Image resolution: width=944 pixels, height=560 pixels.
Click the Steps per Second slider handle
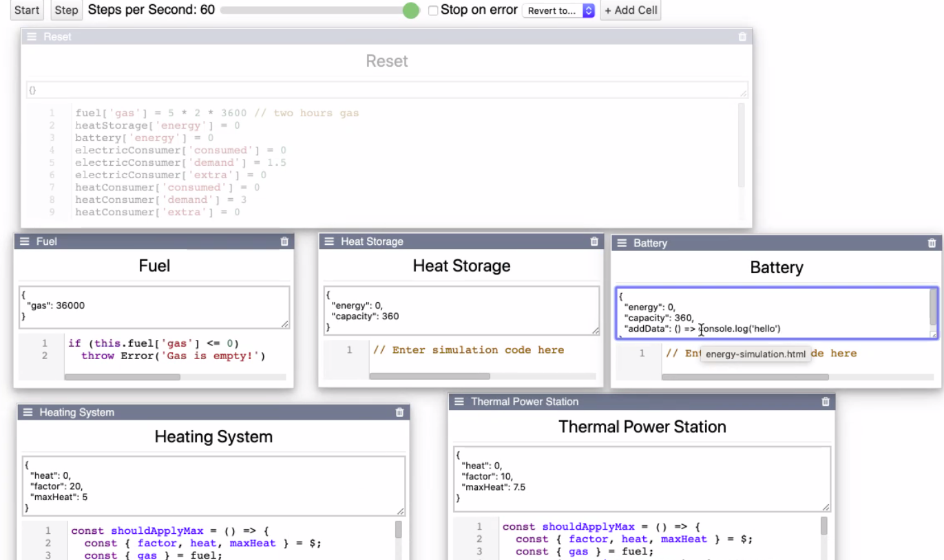[x=411, y=10]
